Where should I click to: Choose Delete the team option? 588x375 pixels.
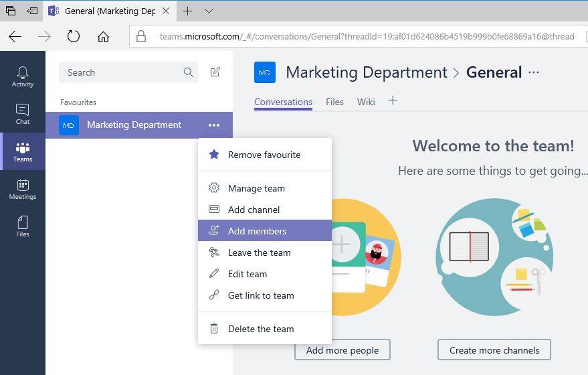265,328
